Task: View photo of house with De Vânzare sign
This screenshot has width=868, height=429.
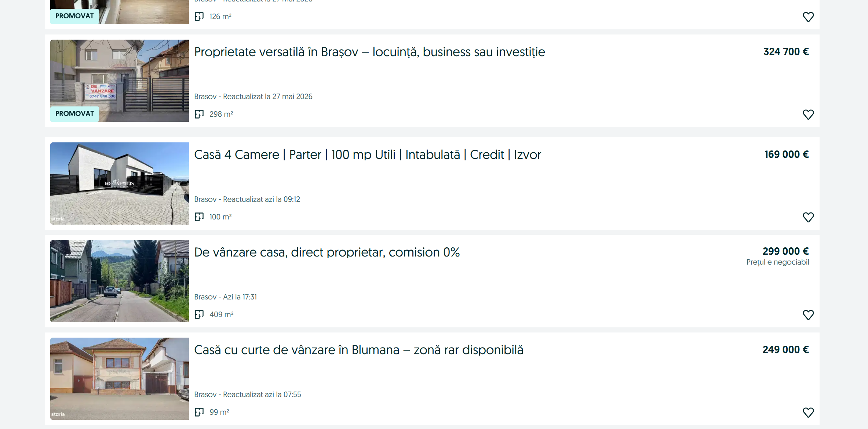Action: pyautogui.click(x=120, y=81)
